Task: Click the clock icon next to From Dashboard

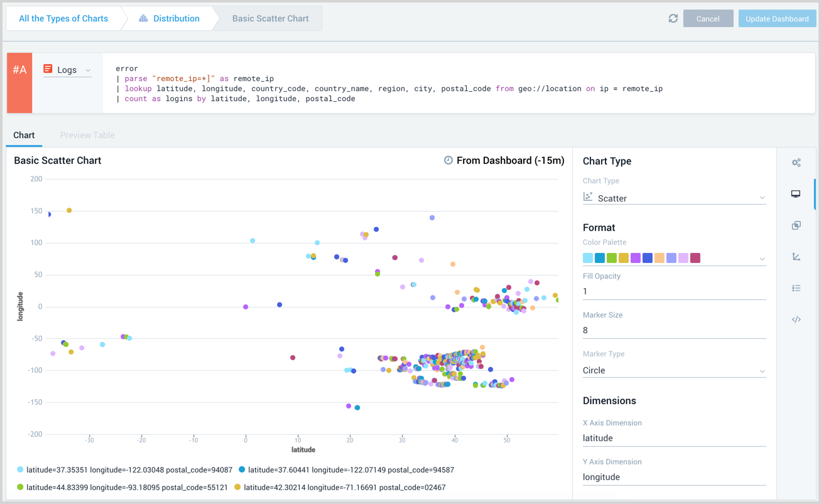Action: (448, 161)
